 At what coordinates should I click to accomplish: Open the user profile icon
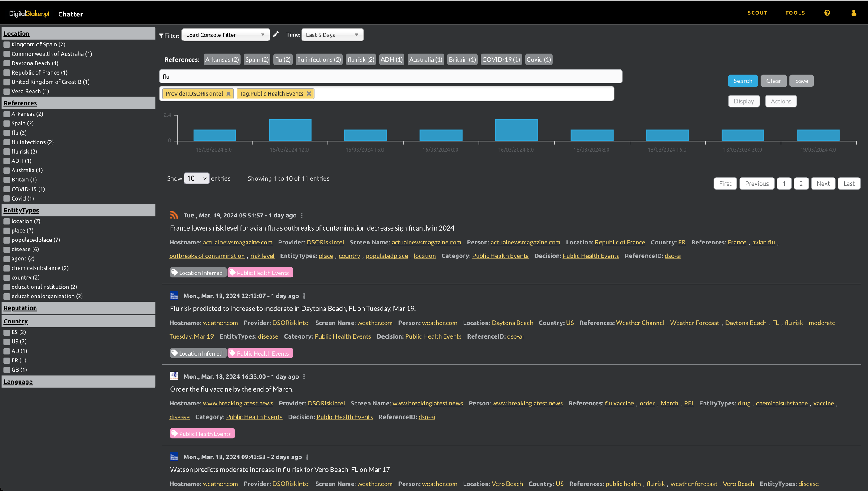(x=854, y=13)
